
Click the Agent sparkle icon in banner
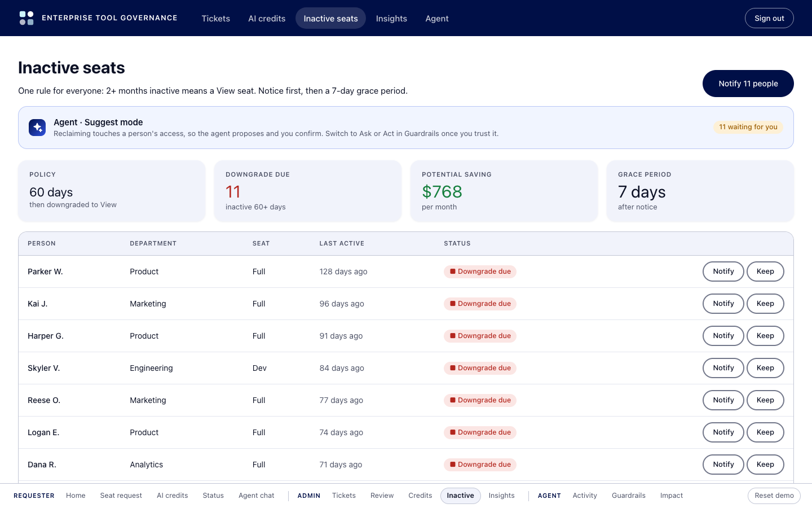tap(38, 128)
